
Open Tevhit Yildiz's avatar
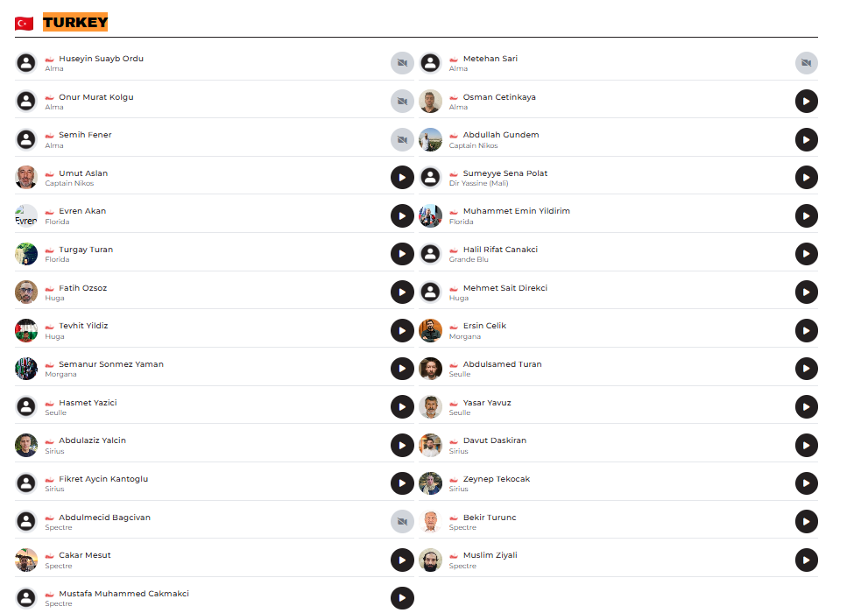pos(26,330)
